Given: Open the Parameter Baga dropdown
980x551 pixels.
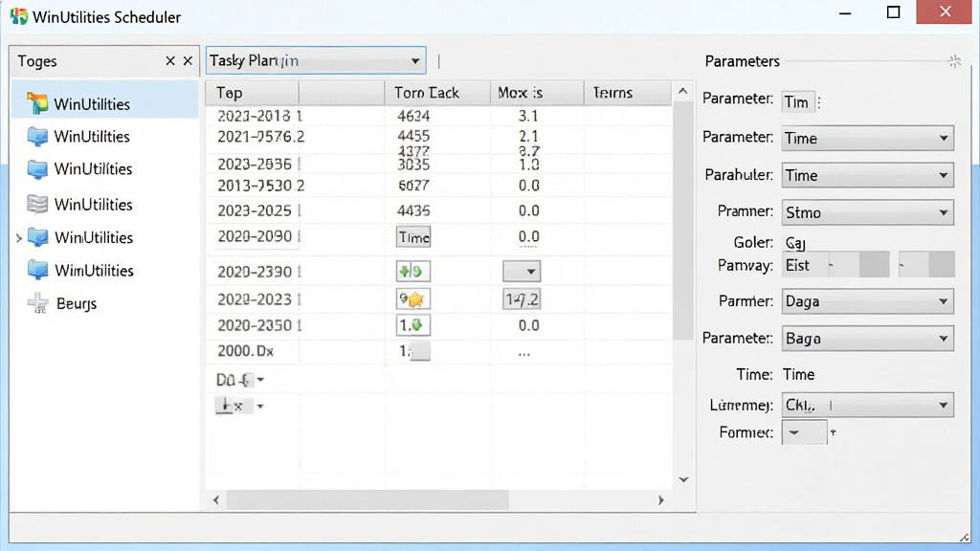Looking at the screenshot, I should click(867, 338).
